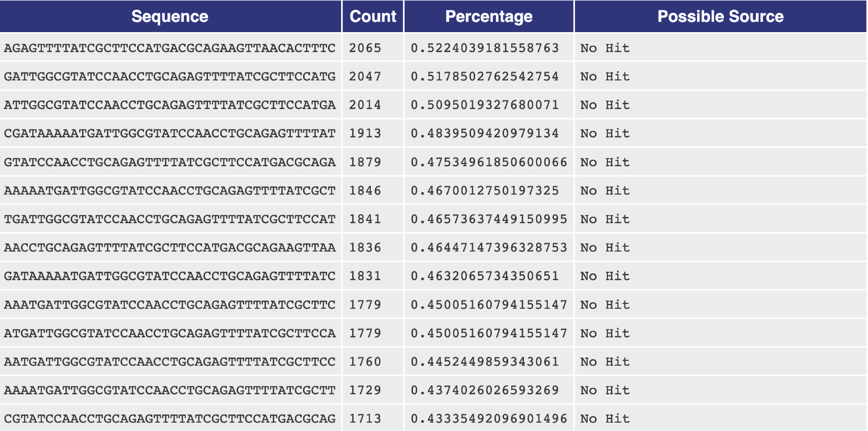The image size is (868, 431).
Task: Click the Count column header
Action: tap(373, 16)
